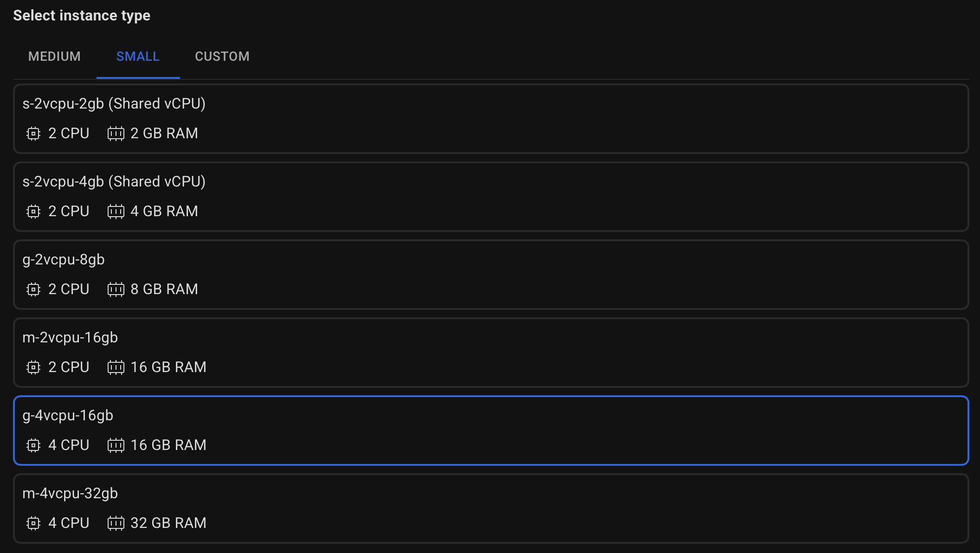Click CPU chip icon in s-2vcpu-4gb card
This screenshot has width=980, height=553.
pyautogui.click(x=33, y=212)
